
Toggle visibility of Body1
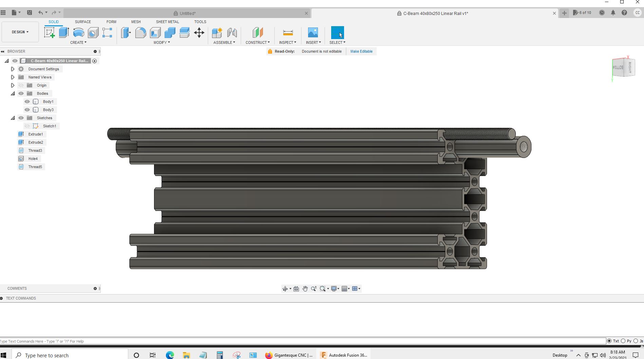[27, 102]
